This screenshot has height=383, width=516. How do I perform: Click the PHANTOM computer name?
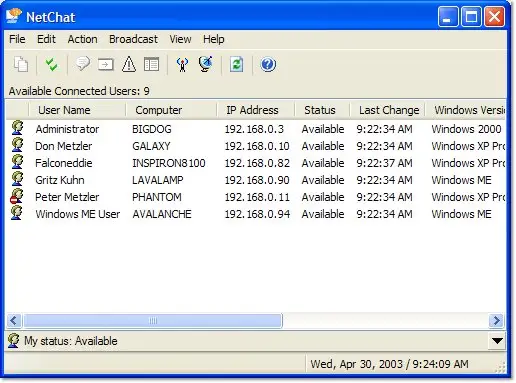coord(157,197)
